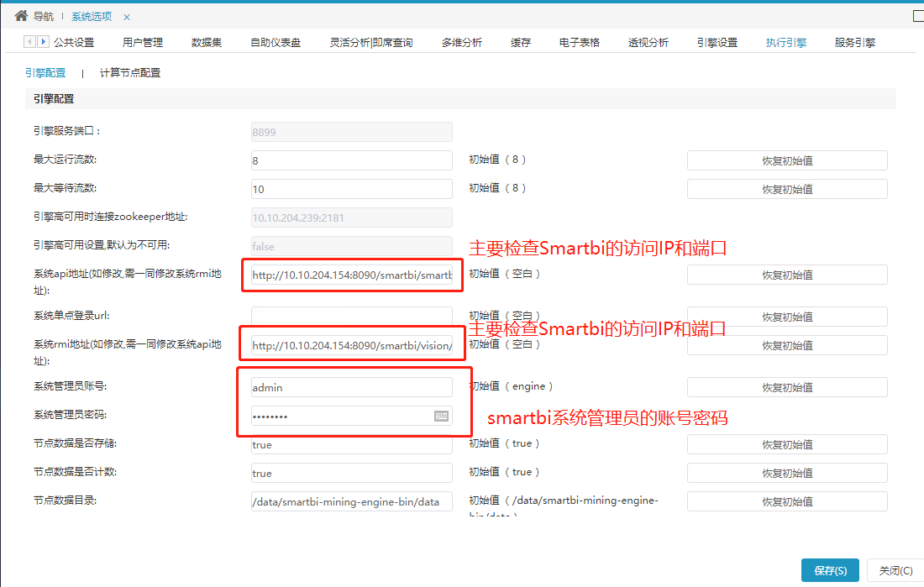Viewport: 924px width, 587px height.
Task: Click the 最大等待流数 input field
Action: click(352, 189)
